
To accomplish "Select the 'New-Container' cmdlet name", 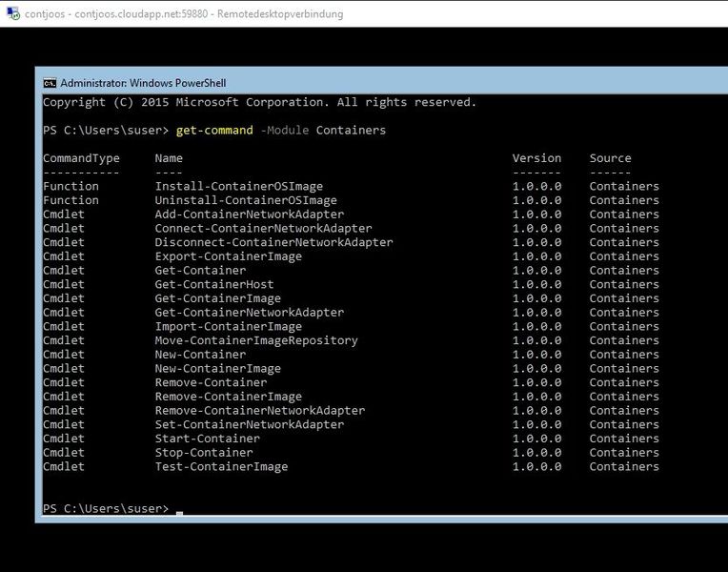I will click(200, 355).
